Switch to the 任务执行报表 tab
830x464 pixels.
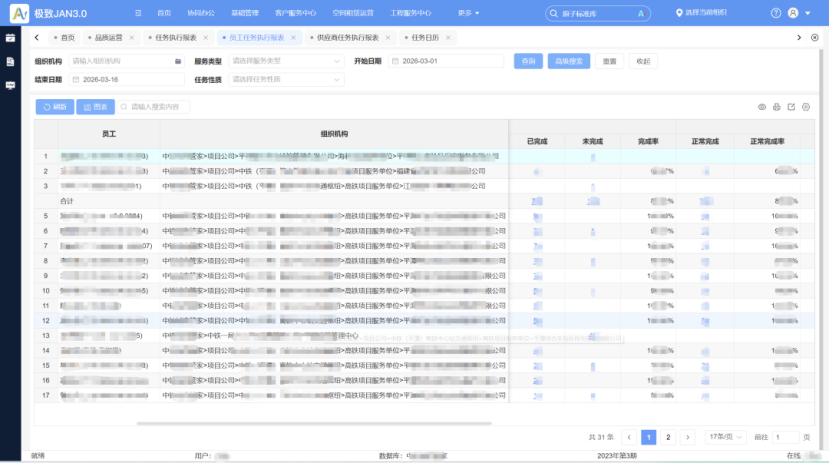click(x=176, y=38)
